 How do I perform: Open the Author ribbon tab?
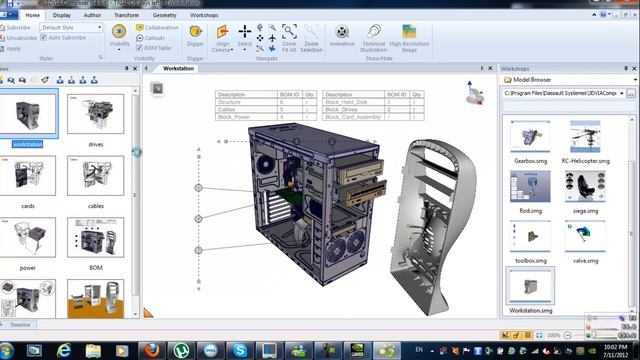tap(92, 15)
